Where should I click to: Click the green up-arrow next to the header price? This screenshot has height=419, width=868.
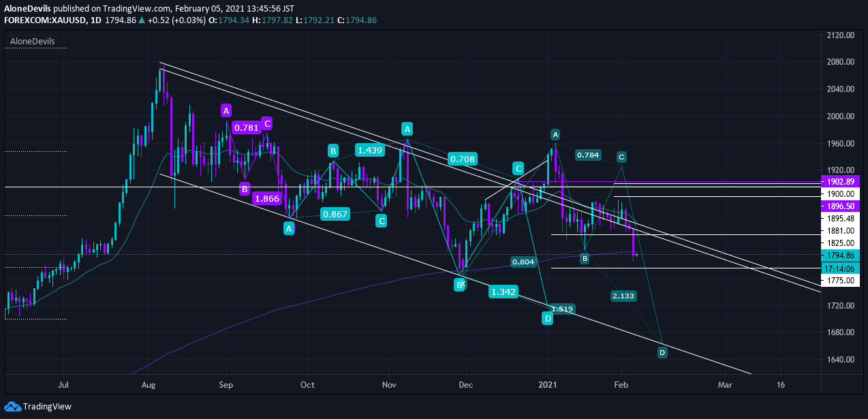(141, 20)
